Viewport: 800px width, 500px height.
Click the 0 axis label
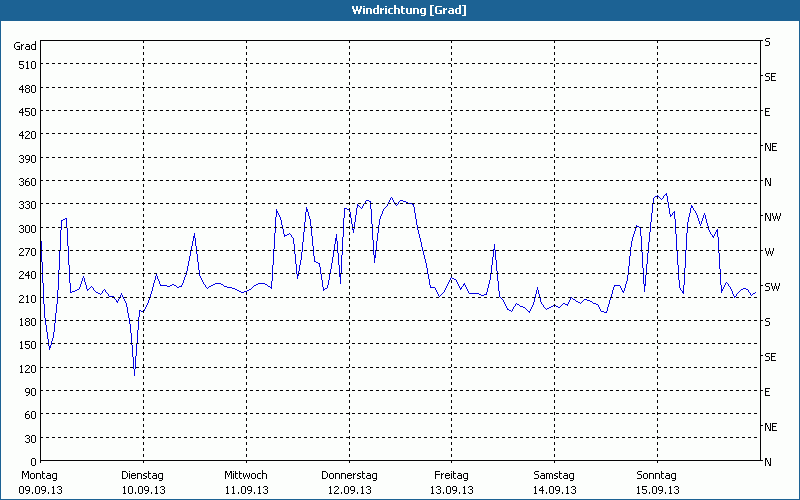(34, 462)
